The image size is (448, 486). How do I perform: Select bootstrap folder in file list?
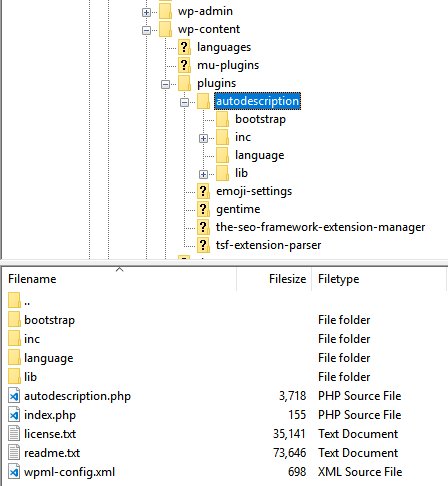[x=49, y=320]
